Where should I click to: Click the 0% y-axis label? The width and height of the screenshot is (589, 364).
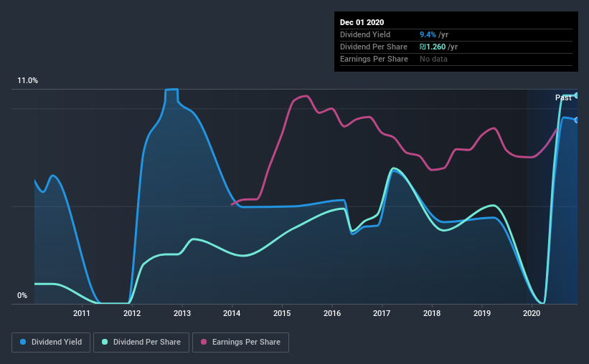coord(22,295)
